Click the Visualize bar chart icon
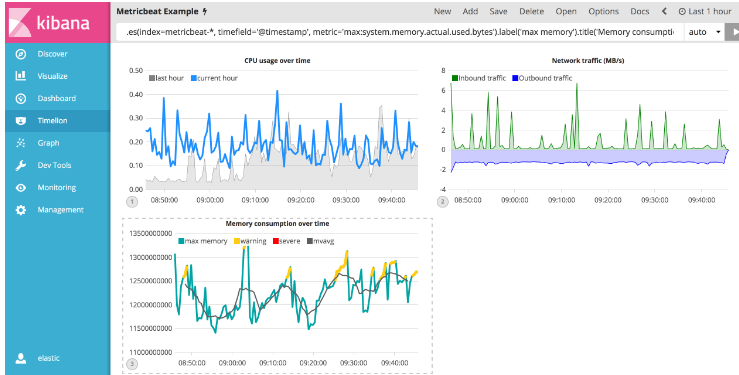Screen dimensions: 739x375 tap(21, 76)
